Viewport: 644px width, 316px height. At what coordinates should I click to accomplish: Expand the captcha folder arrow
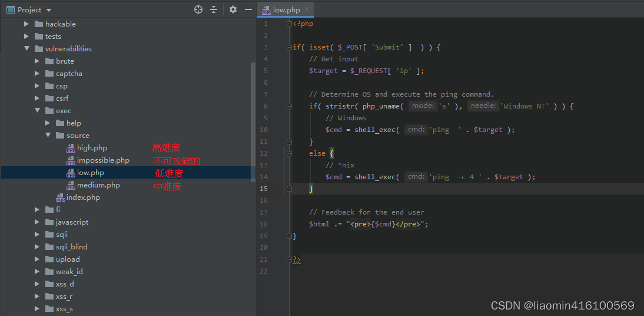[37, 74]
